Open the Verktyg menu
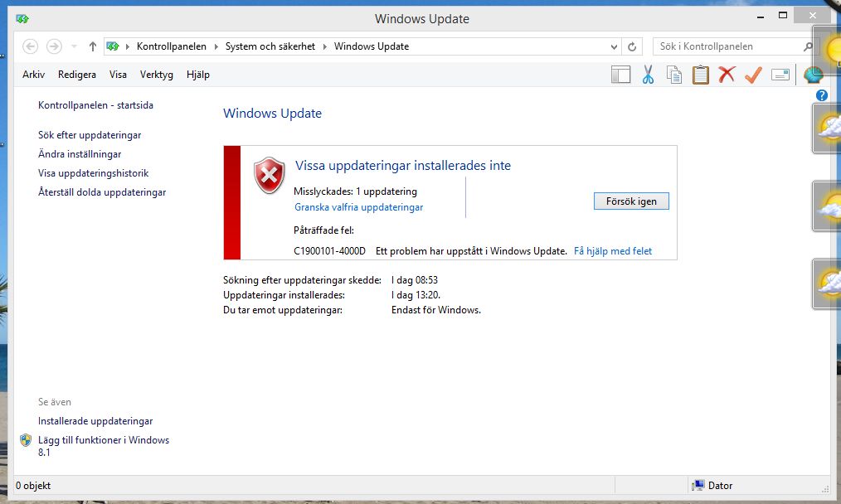This screenshot has width=841, height=504. coord(157,75)
